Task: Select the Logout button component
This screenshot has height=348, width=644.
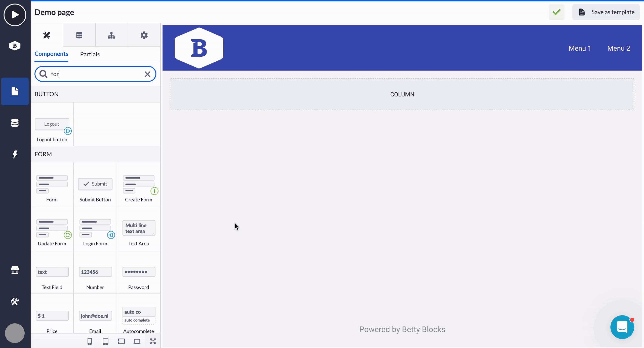Action: (x=52, y=124)
